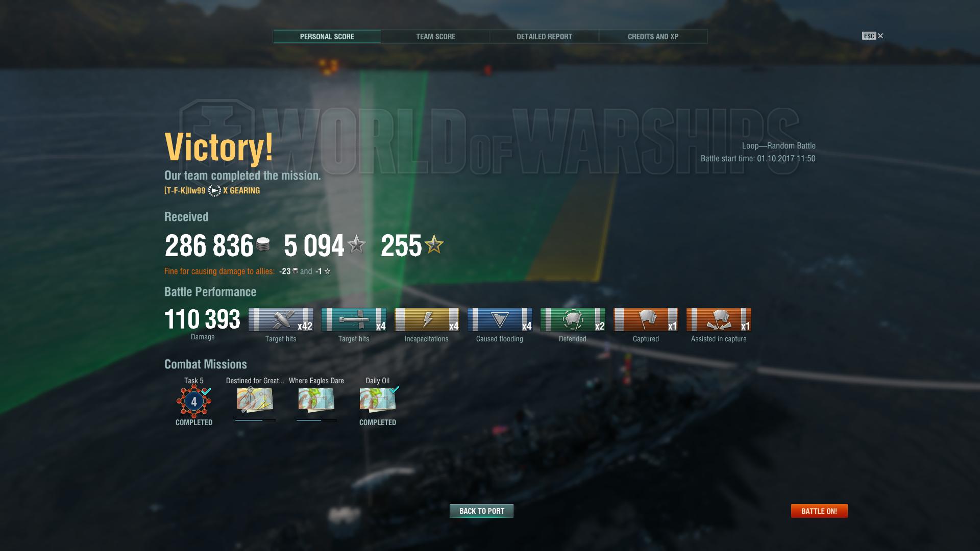980x551 pixels.
Task: Switch to the Detailed Report tab
Action: [x=544, y=37]
